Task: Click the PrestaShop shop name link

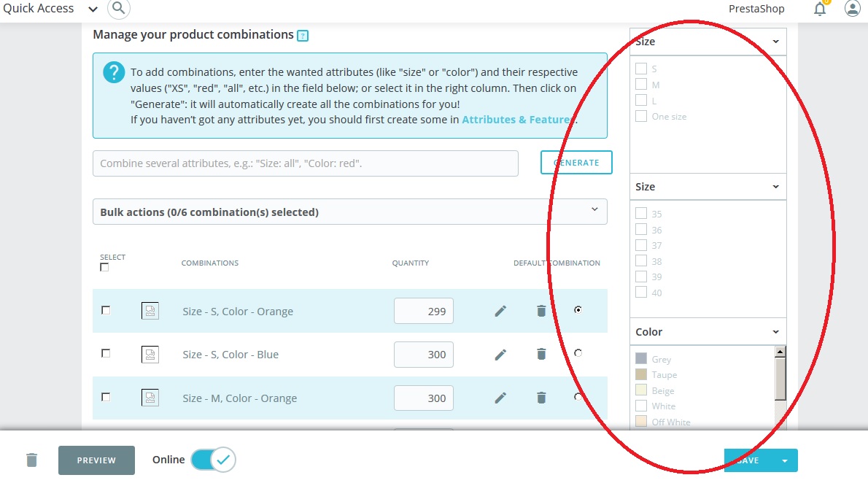Action: click(756, 9)
